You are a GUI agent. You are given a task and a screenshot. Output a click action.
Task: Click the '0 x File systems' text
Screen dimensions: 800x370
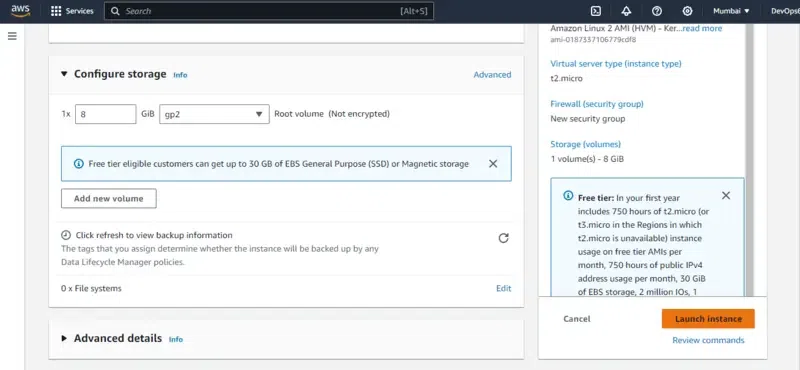pyautogui.click(x=91, y=288)
